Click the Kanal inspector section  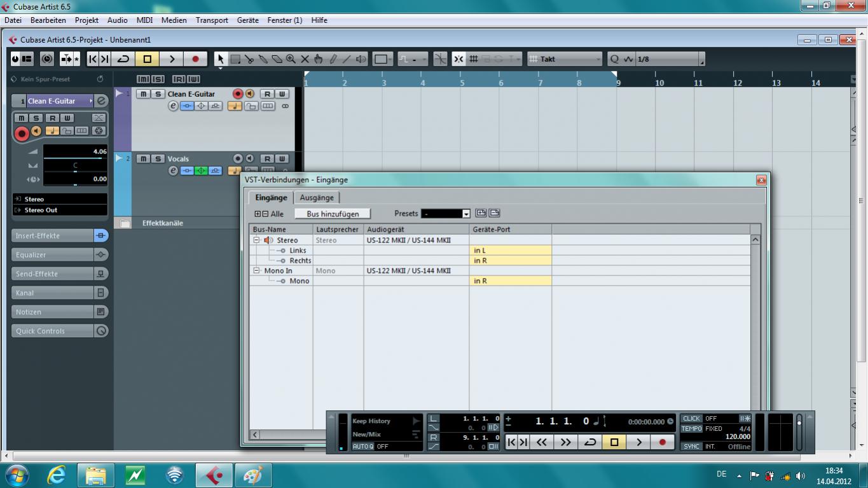click(x=60, y=293)
